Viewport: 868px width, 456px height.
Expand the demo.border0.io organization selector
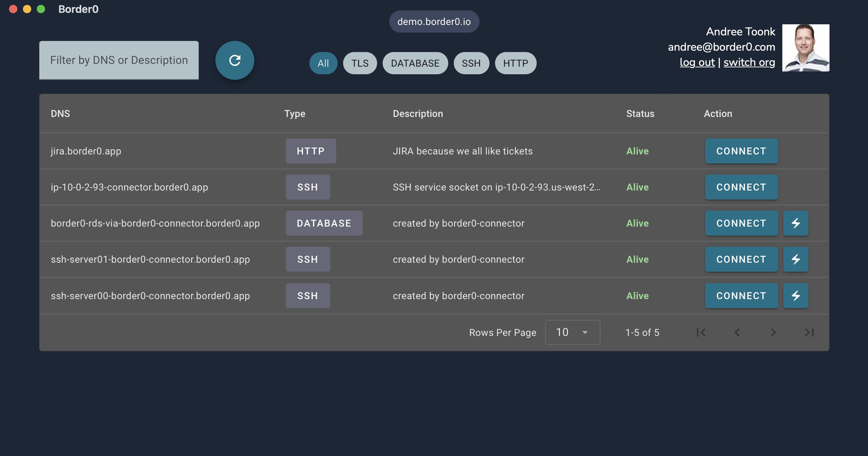coord(434,21)
